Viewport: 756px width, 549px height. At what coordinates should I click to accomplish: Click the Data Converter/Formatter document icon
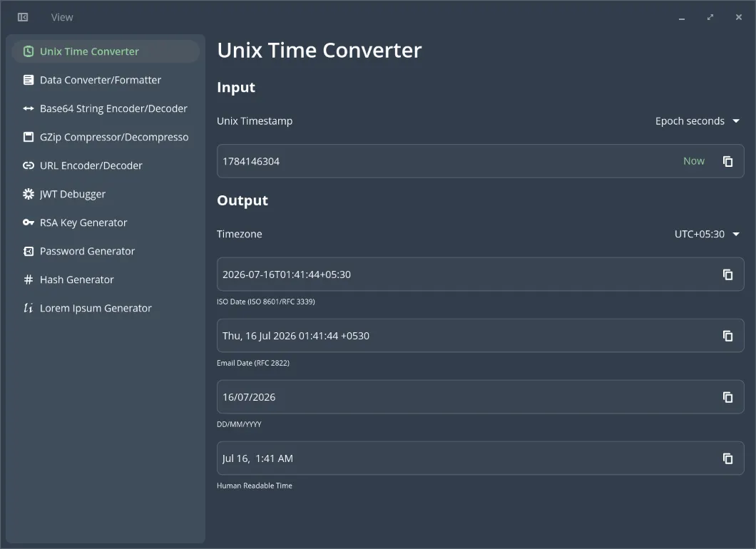29,80
